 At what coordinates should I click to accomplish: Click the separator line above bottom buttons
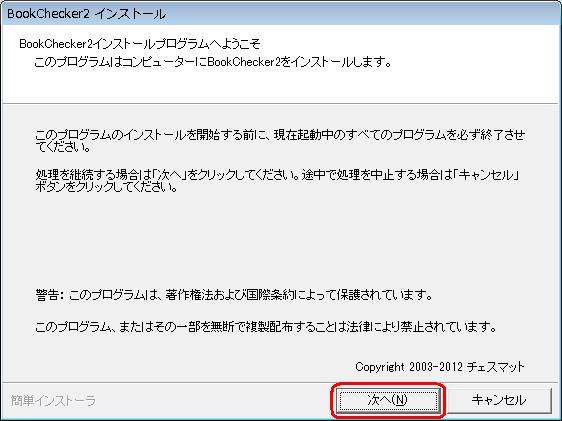pyautogui.click(x=281, y=382)
